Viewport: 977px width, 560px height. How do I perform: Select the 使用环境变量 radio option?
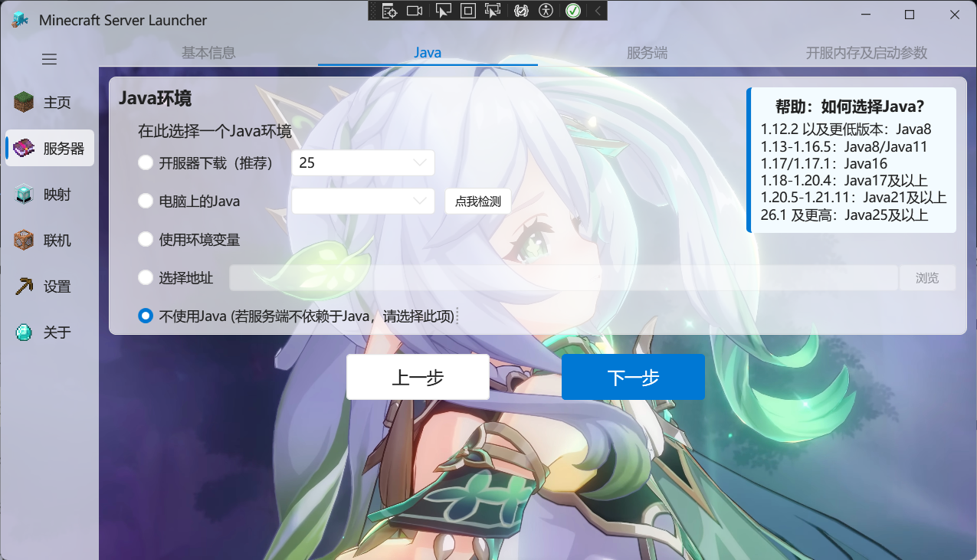146,239
